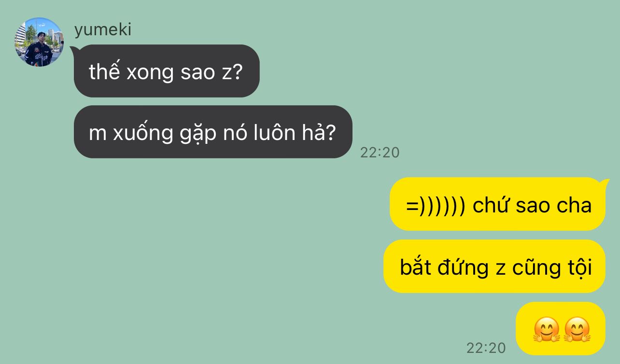Click the tail of the gray bubble
620x364 pixels.
coord(74,49)
